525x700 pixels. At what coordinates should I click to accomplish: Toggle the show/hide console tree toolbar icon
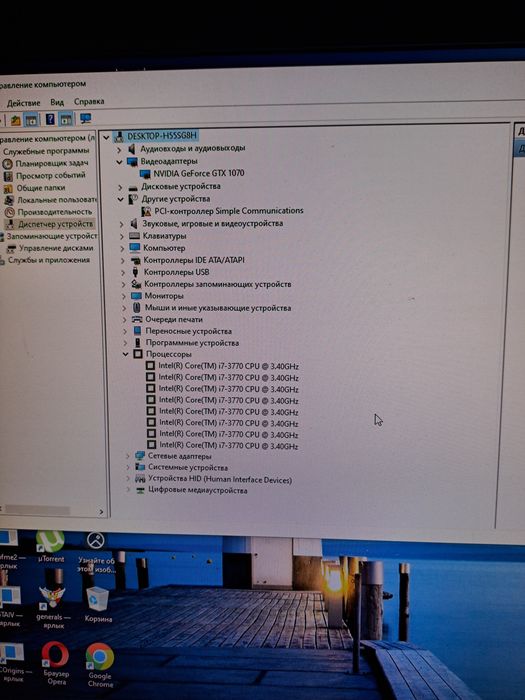click(31, 119)
